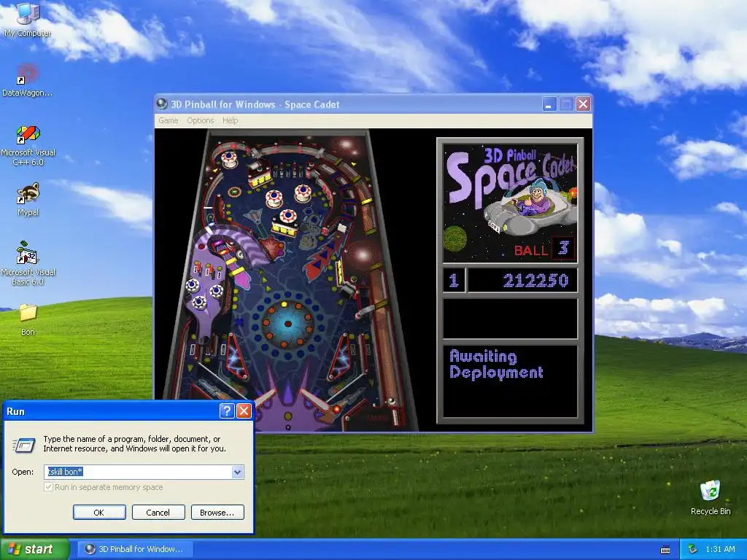Open the DataWagon desktop shortcut

coord(28,79)
